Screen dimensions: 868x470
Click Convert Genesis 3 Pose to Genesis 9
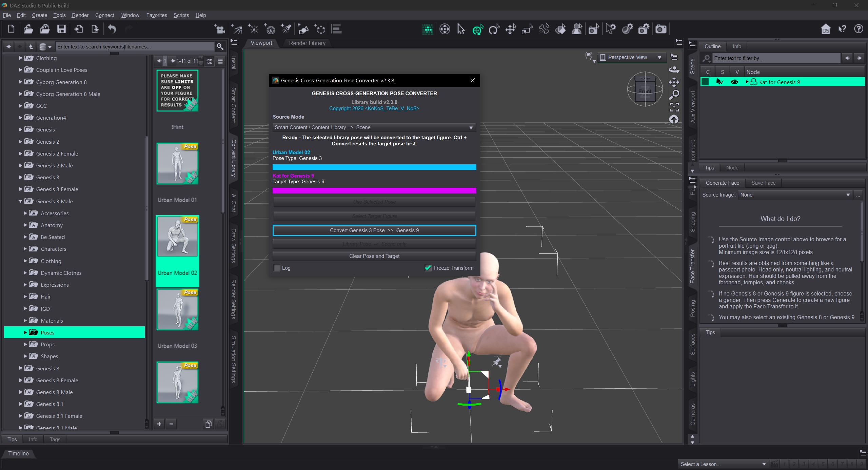(374, 230)
